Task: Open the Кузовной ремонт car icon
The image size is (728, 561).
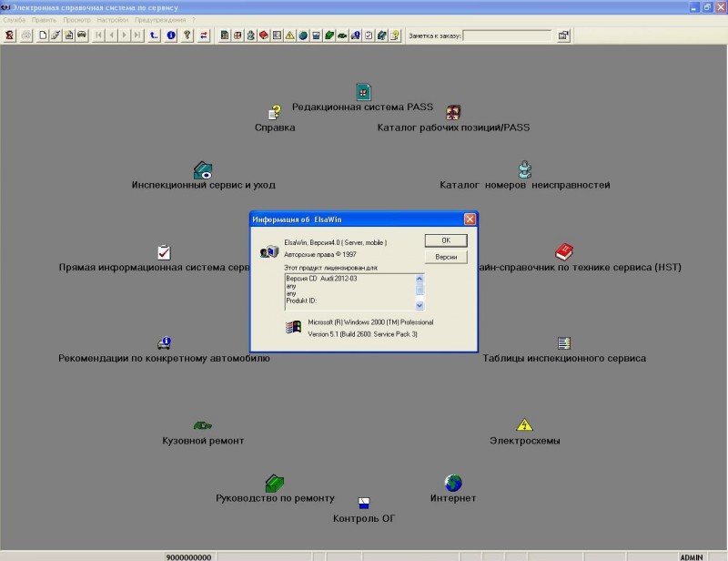Action: [x=203, y=425]
